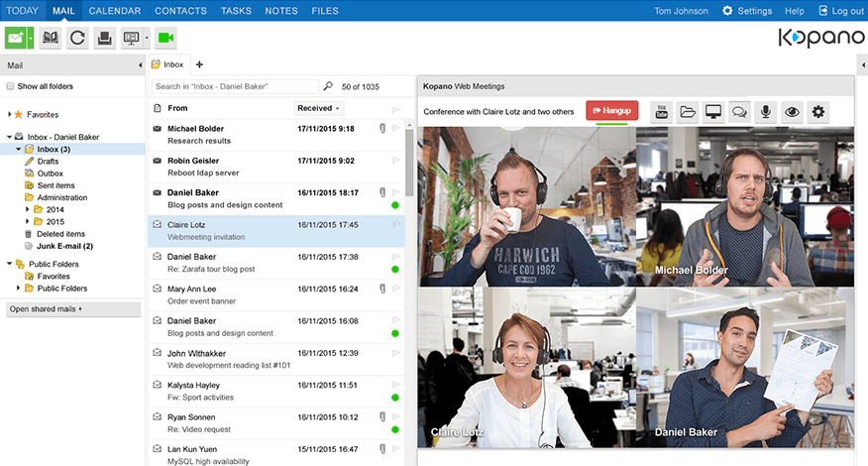The image size is (868, 466).
Task: Enable Show all folders checkbox
Action: point(10,87)
